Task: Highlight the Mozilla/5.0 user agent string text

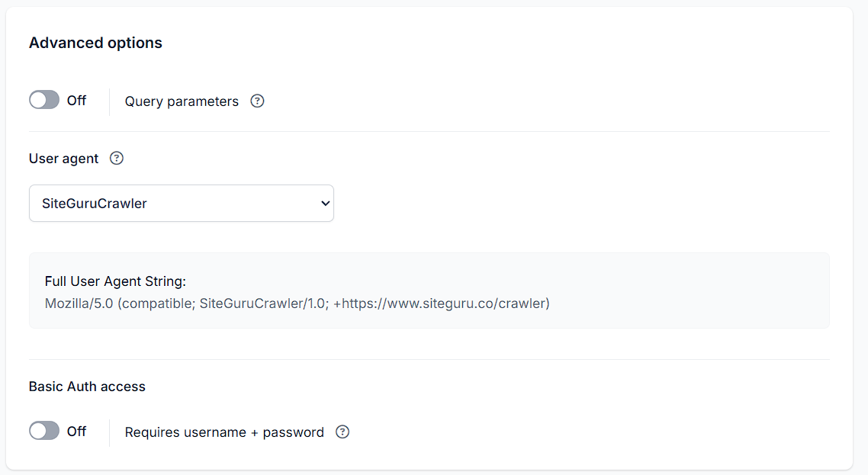Action: tap(296, 303)
